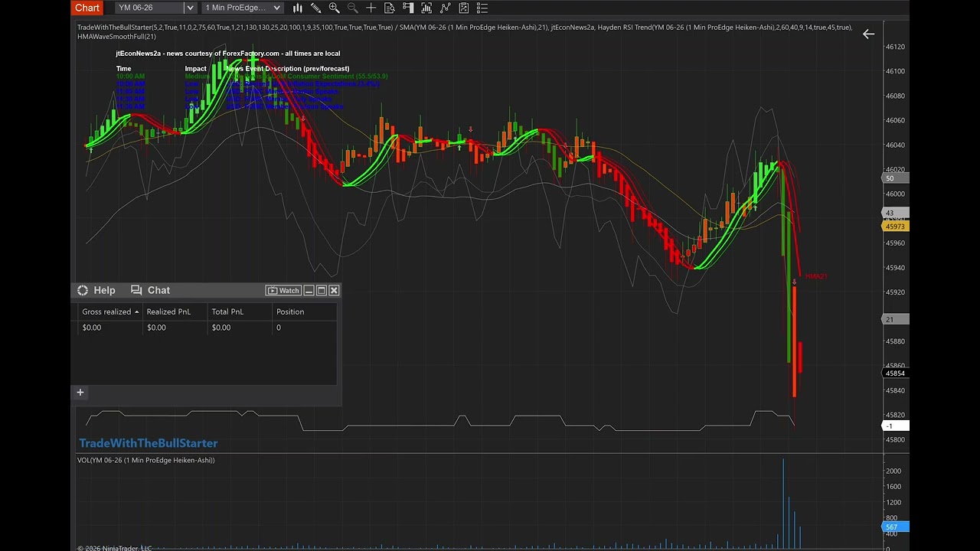Click the Chat speech bubbles icon
The width and height of the screenshot is (980, 551).
[136, 290]
